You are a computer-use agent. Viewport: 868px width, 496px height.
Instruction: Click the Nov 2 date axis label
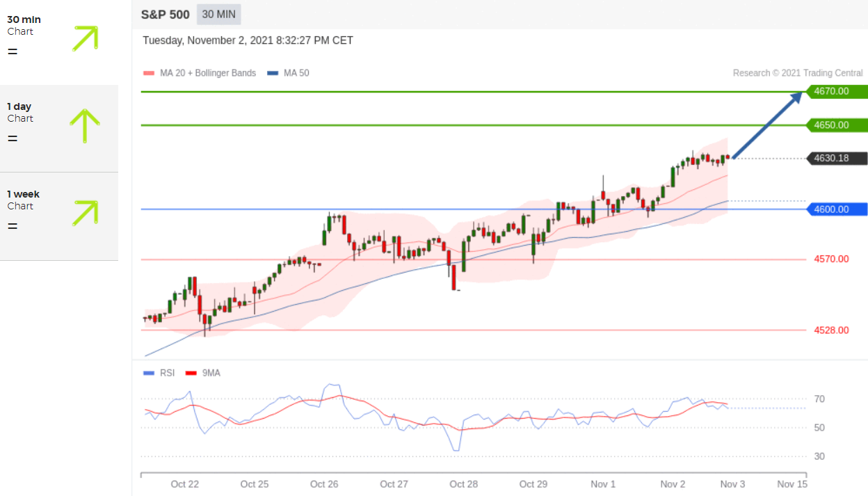[x=673, y=484]
